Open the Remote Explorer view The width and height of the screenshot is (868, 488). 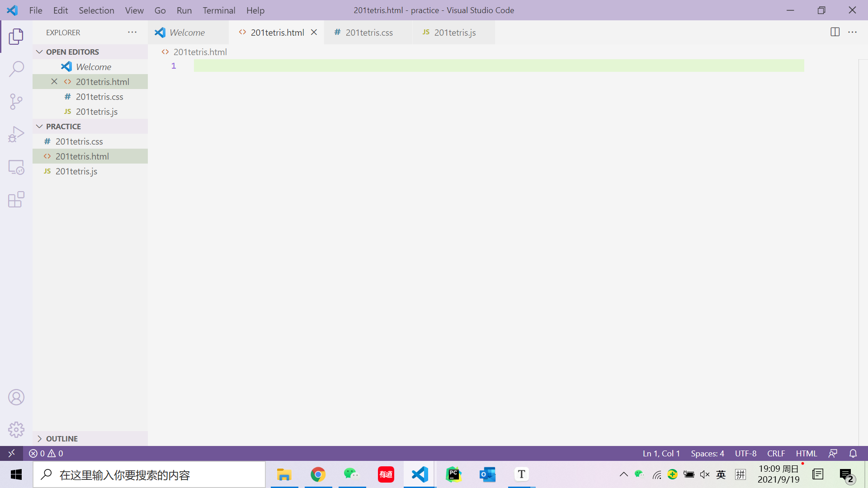16,167
